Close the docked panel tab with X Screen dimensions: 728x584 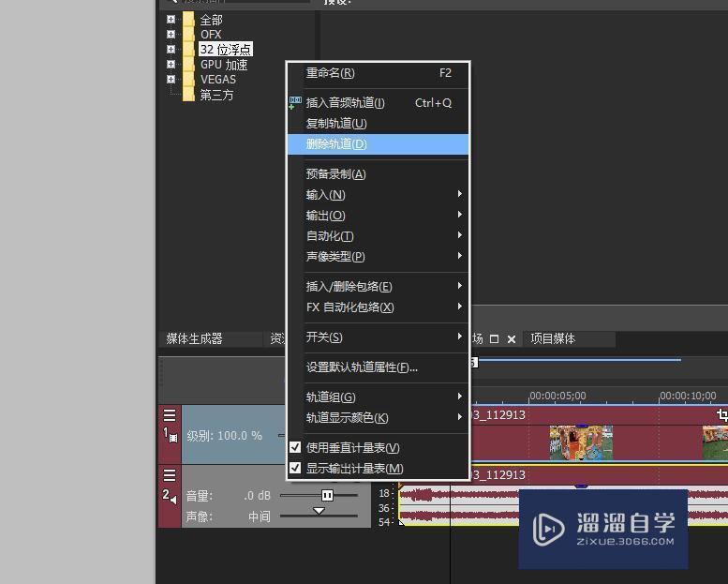point(512,339)
